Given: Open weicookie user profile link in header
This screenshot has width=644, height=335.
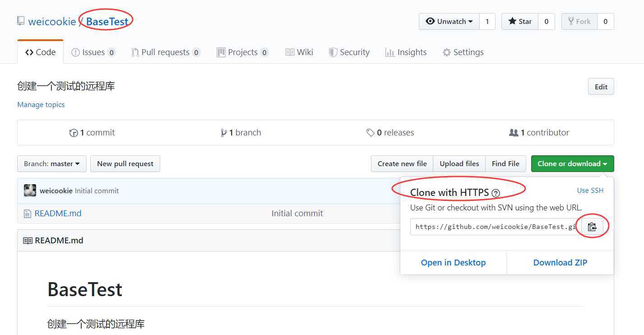Looking at the screenshot, I should click(52, 21).
